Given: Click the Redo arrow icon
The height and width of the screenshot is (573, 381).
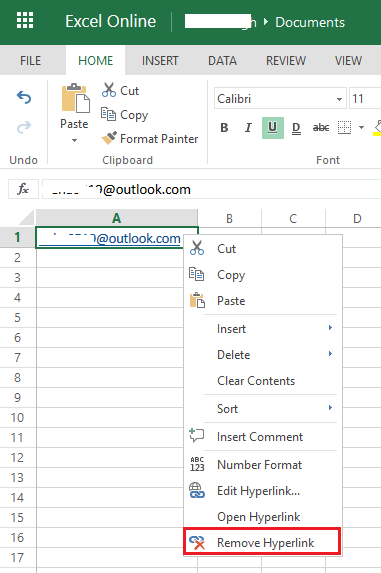Looking at the screenshot, I should [x=24, y=127].
